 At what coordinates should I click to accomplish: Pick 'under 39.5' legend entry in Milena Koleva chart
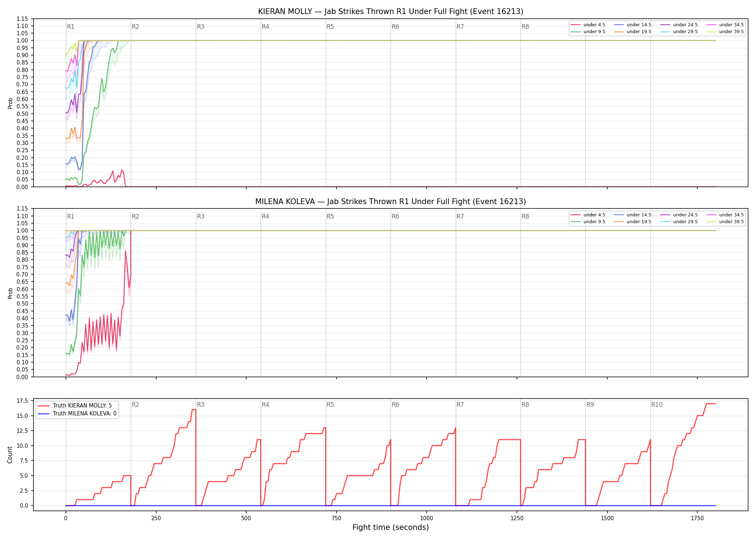click(x=725, y=222)
